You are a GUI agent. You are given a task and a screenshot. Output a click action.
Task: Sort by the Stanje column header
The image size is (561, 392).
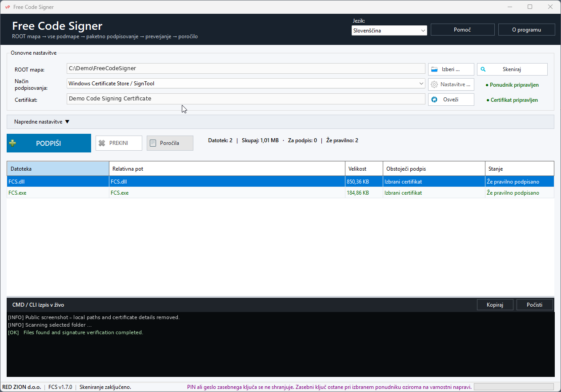(520, 169)
